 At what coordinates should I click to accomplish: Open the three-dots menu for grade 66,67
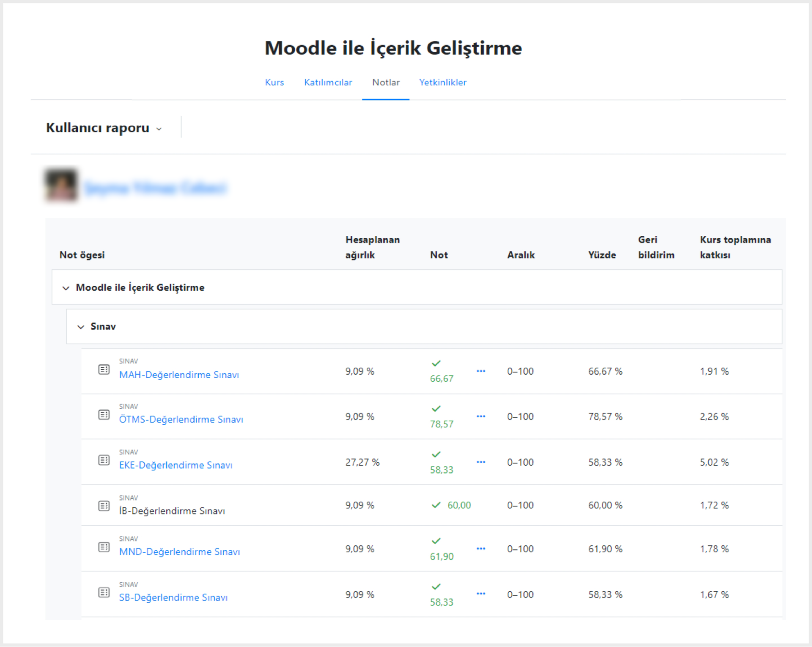(x=481, y=371)
